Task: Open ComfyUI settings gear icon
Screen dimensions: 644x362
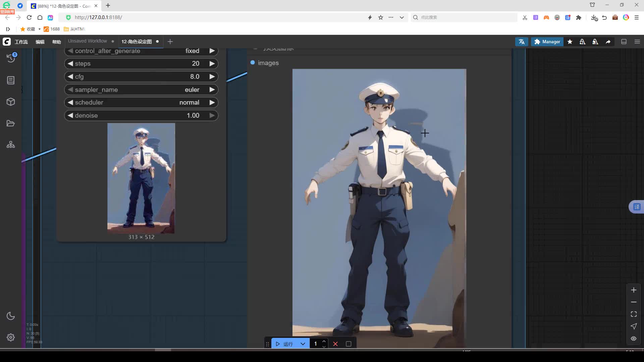Action: coord(11,337)
